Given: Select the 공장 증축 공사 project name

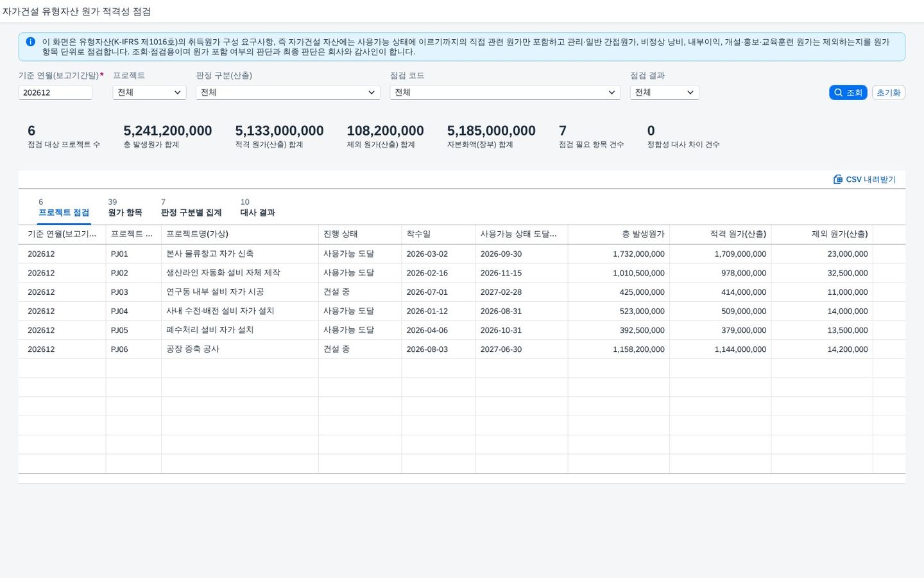Looking at the screenshot, I should pos(193,349).
